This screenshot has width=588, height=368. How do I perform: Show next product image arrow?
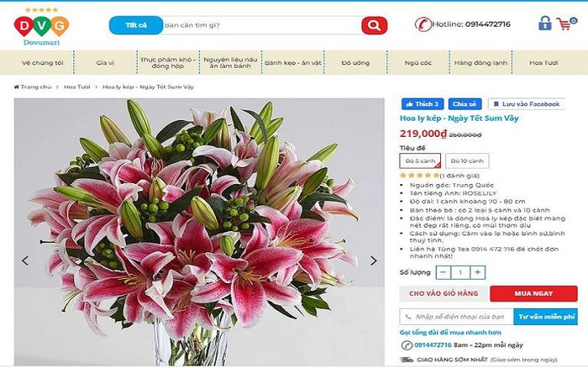tap(373, 260)
